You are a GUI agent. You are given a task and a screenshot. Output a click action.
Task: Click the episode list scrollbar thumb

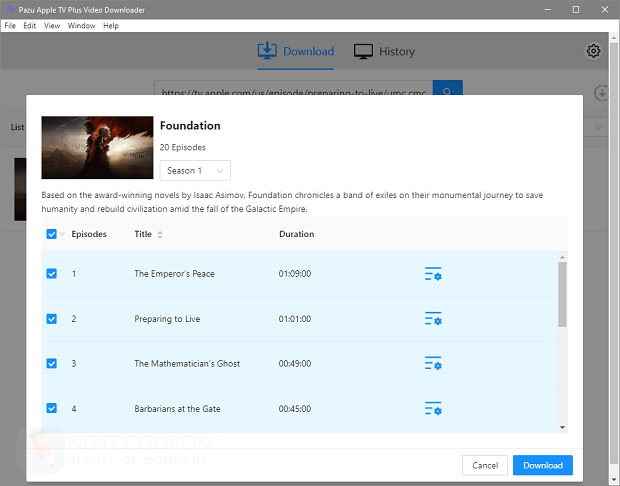562,295
